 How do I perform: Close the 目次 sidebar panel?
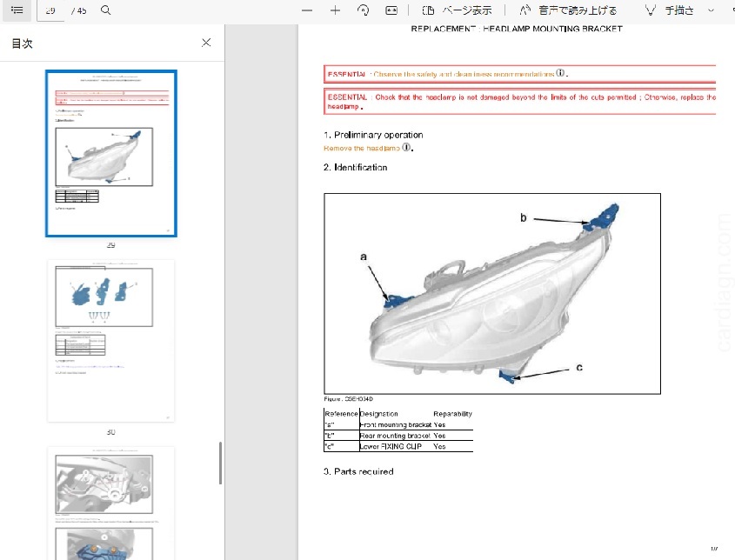click(x=206, y=43)
